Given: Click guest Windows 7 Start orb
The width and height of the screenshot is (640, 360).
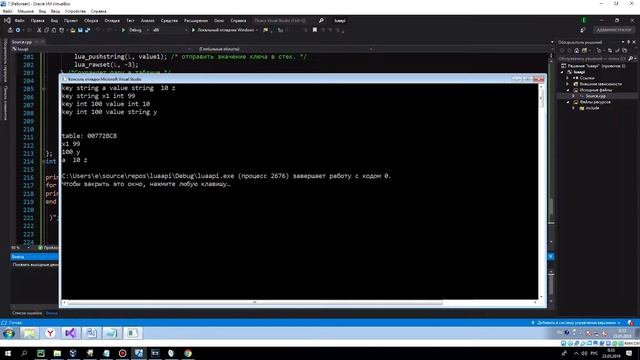Looking at the screenshot, I should 9,333.
